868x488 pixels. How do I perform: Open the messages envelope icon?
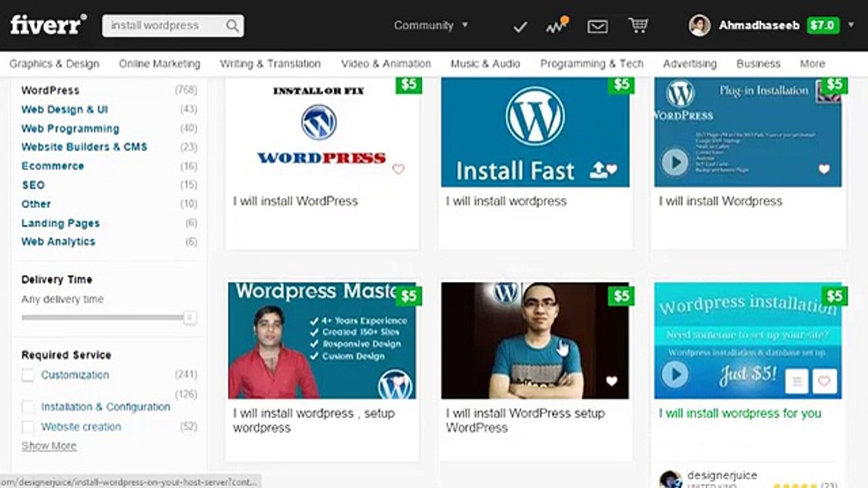click(x=597, y=26)
